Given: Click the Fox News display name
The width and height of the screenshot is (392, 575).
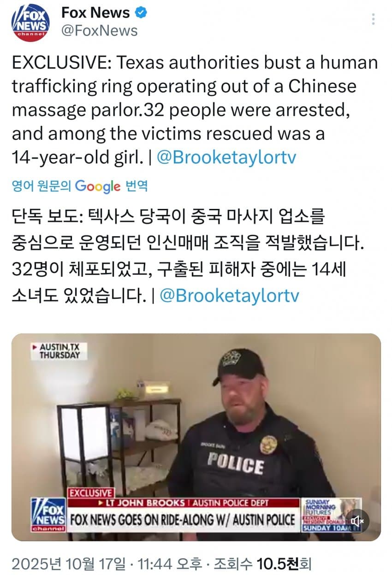Looking at the screenshot, I should [x=96, y=13].
